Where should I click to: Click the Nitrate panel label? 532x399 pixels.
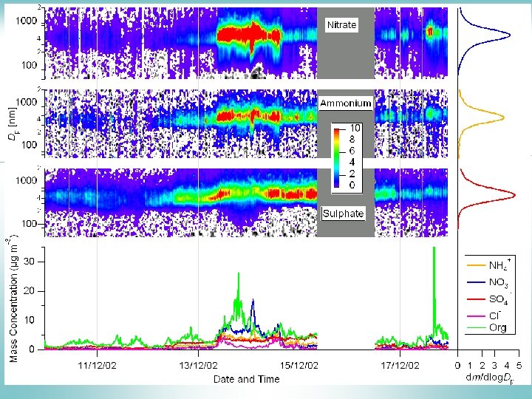point(341,25)
